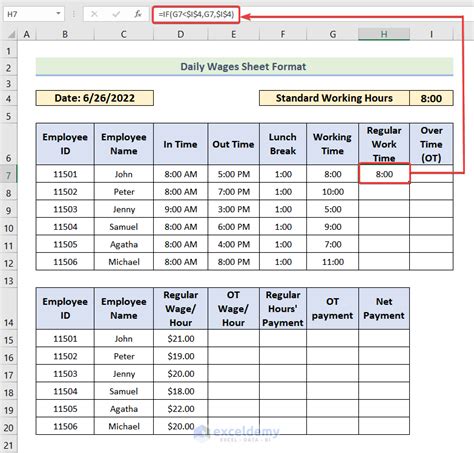
Task: Select the Regular Work Time header cell
Action: point(384,144)
